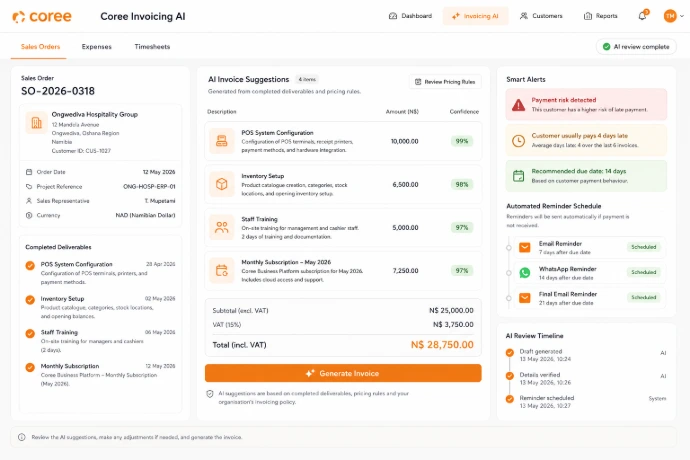Click the Final Email Reminder Scheduled badge
Viewport: 690px width, 460px height.
(x=643, y=297)
